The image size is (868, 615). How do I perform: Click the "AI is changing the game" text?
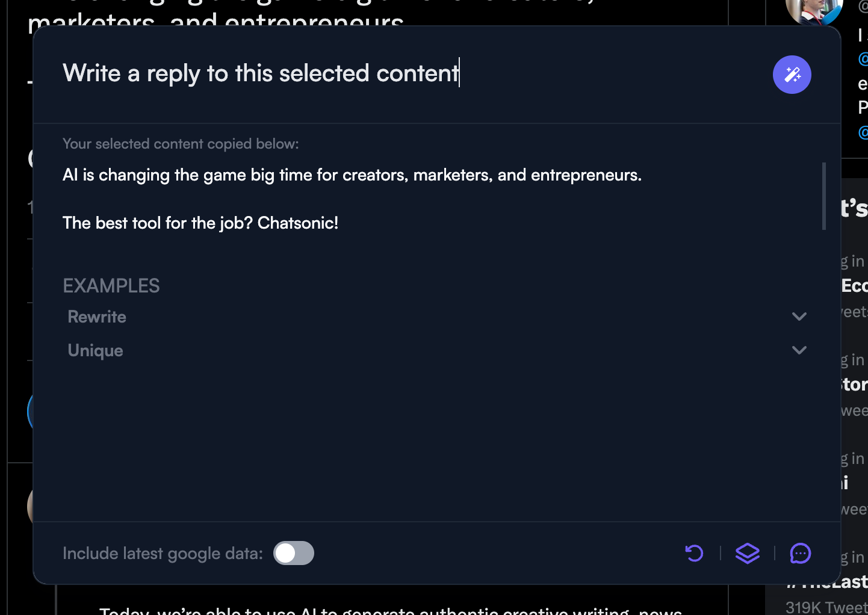[x=352, y=175]
